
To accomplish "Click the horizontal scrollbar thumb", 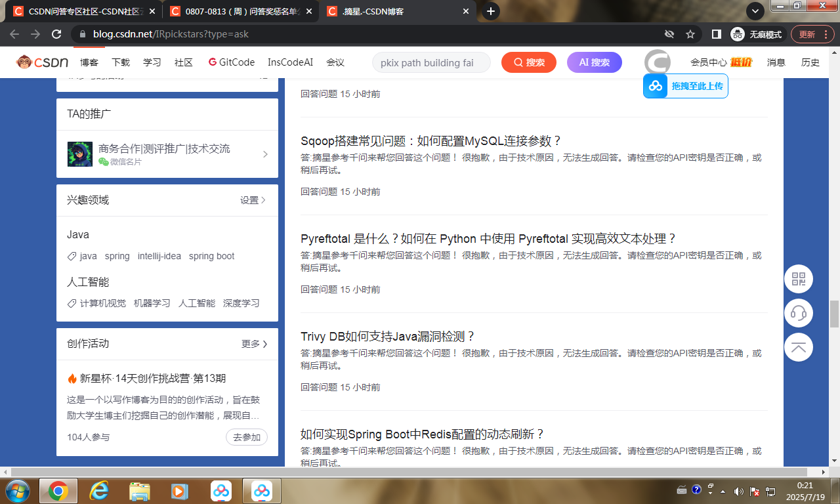I will point(409,472).
